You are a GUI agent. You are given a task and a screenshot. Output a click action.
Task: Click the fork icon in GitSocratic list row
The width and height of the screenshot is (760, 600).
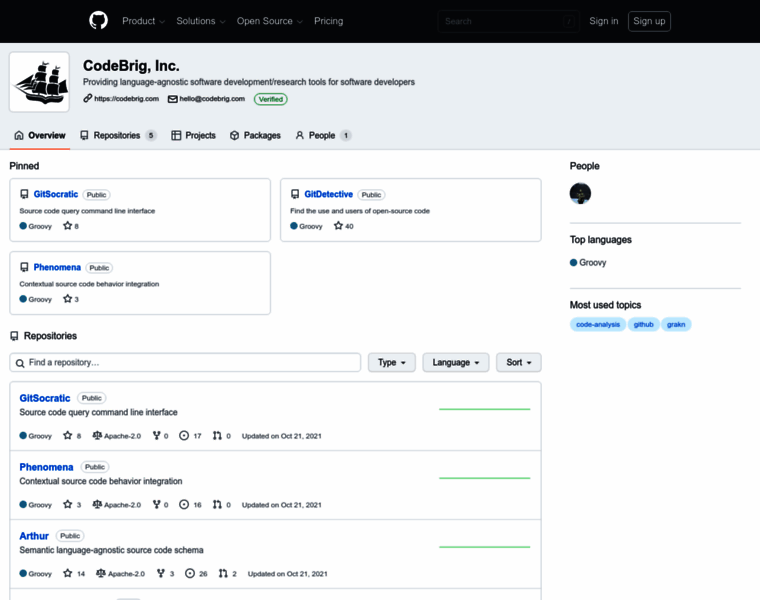[156, 436]
